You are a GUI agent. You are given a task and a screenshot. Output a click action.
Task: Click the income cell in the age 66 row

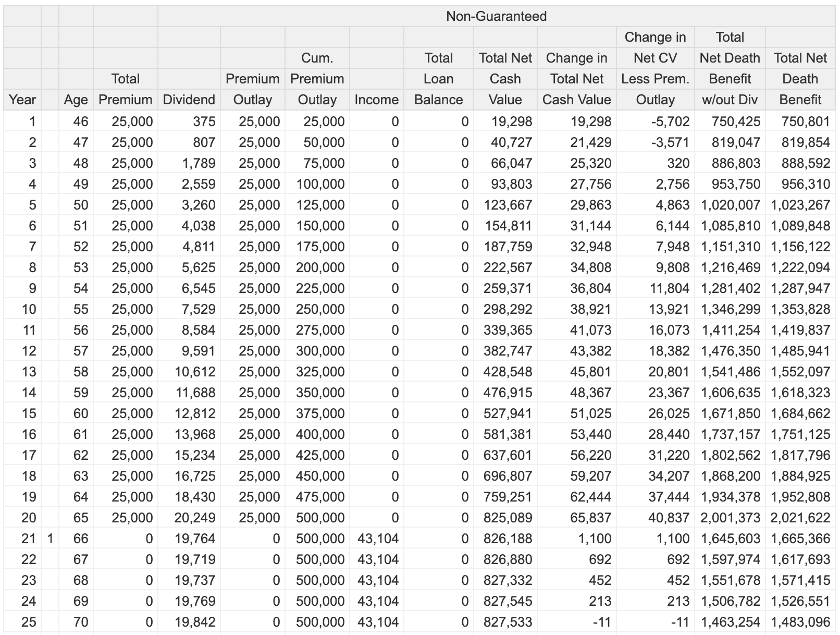point(377,539)
